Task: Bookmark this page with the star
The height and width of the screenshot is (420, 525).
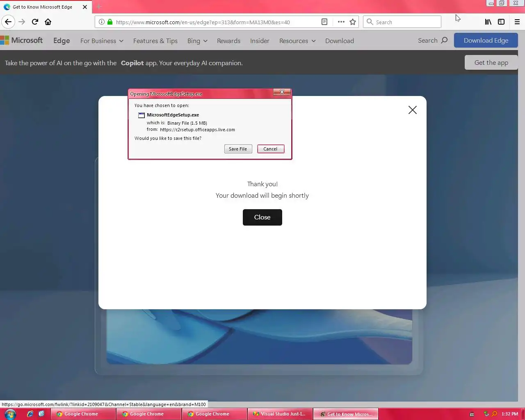Action: point(353,22)
